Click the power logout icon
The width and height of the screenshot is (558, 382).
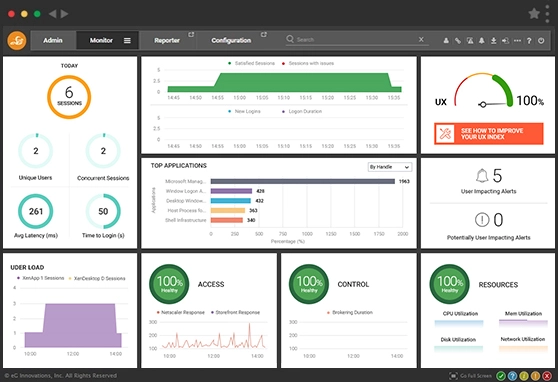tap(541, 41)
